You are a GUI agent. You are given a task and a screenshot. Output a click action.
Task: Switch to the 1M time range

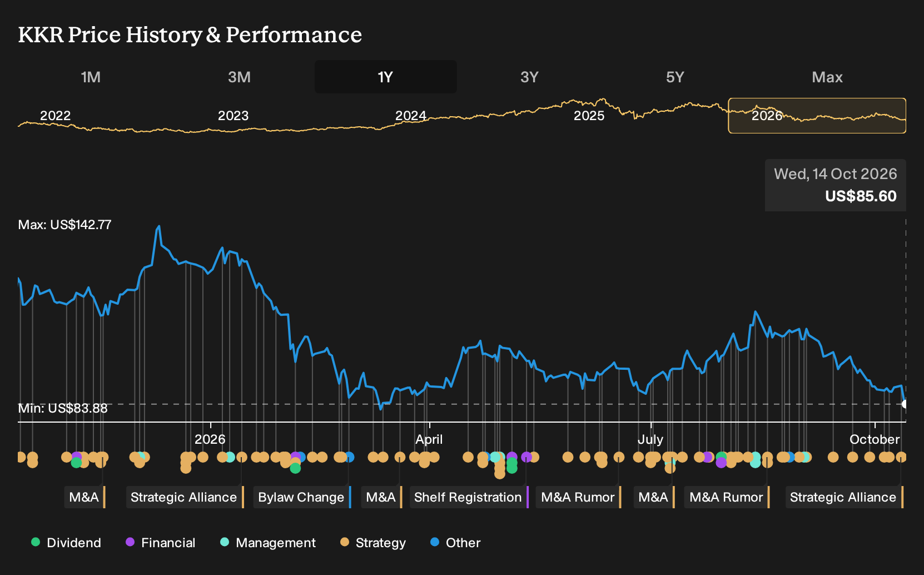91,77
